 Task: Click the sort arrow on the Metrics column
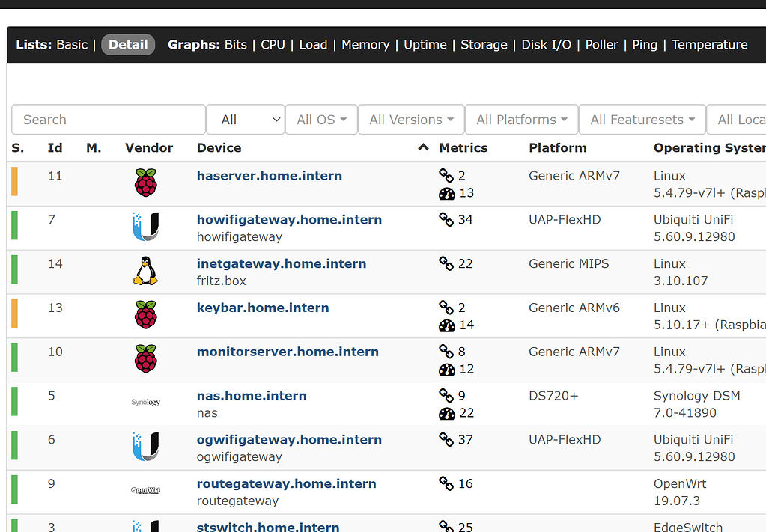click(x=422, y=147)
